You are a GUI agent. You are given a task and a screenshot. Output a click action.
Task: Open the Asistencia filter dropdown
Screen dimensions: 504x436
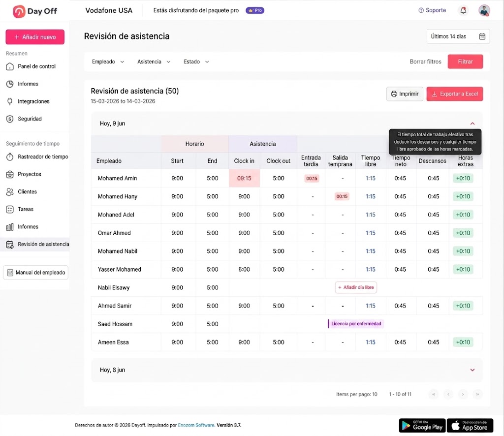154,62
